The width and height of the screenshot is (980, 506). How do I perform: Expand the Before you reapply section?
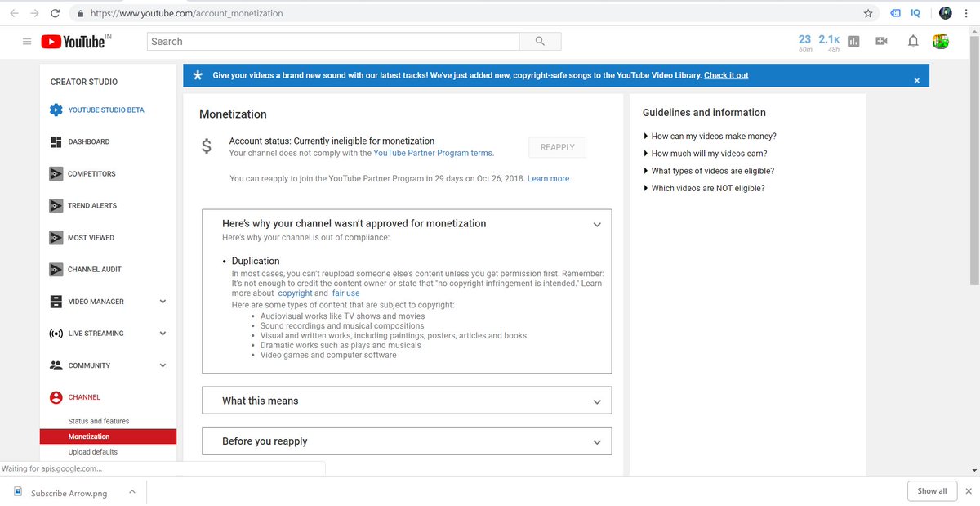click(x=407, y=441)
